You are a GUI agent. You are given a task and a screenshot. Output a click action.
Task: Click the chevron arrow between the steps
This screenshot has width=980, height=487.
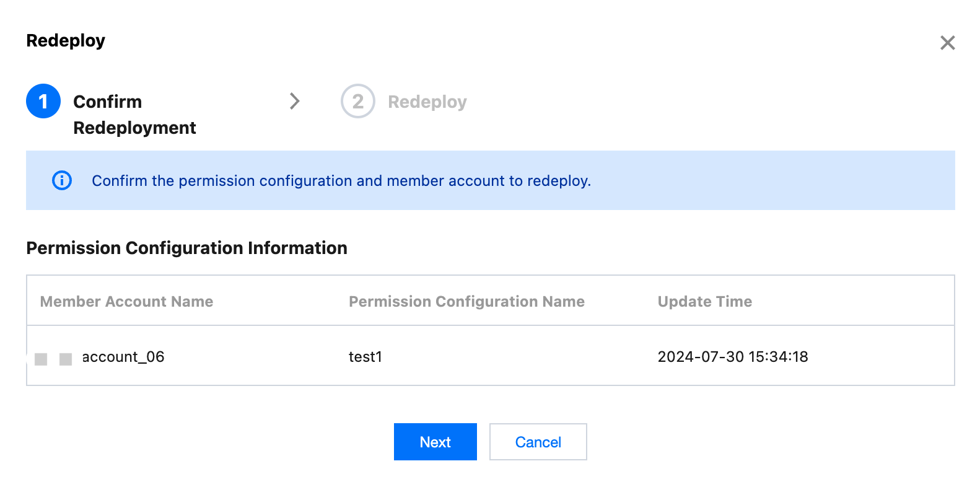coord(295,101)
